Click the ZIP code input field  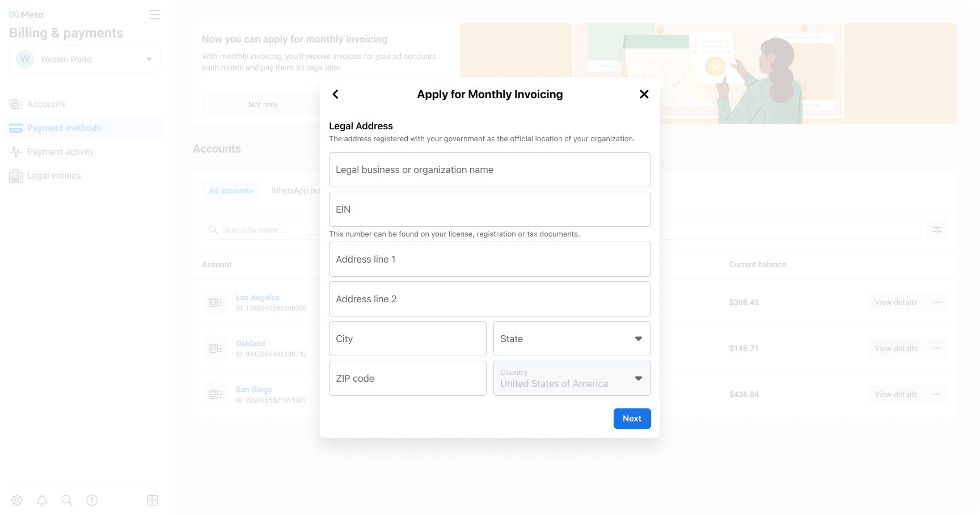[x=408, y=378]
